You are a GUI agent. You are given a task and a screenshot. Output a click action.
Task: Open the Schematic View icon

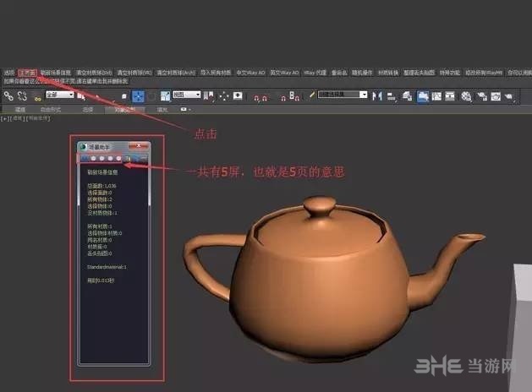pos(450,96)
